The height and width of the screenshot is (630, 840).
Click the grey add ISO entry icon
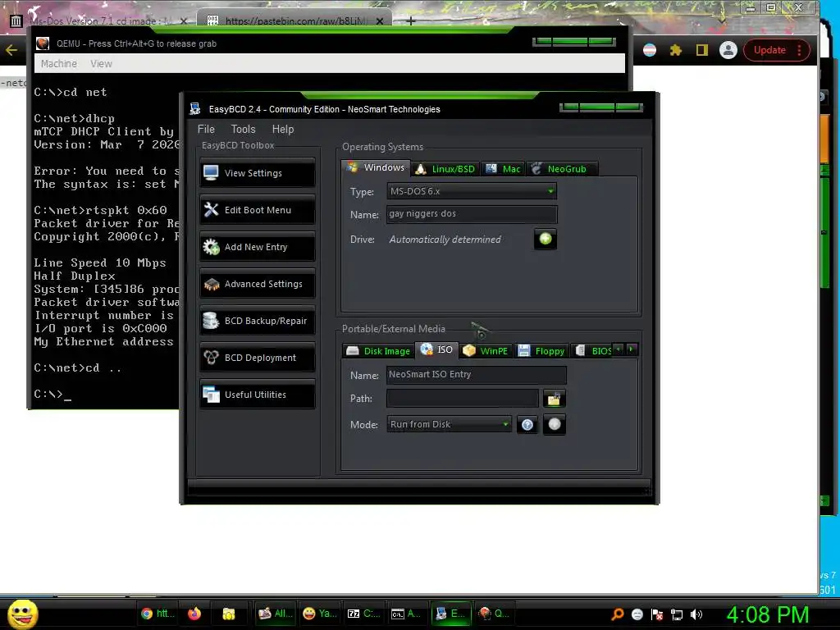pos(555,424)
